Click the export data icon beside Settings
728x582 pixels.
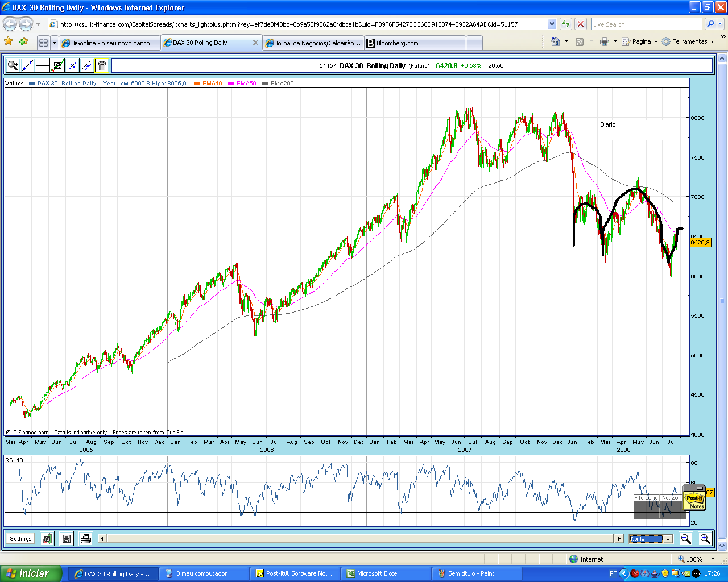pyautogui.click(x=47, y=539)
